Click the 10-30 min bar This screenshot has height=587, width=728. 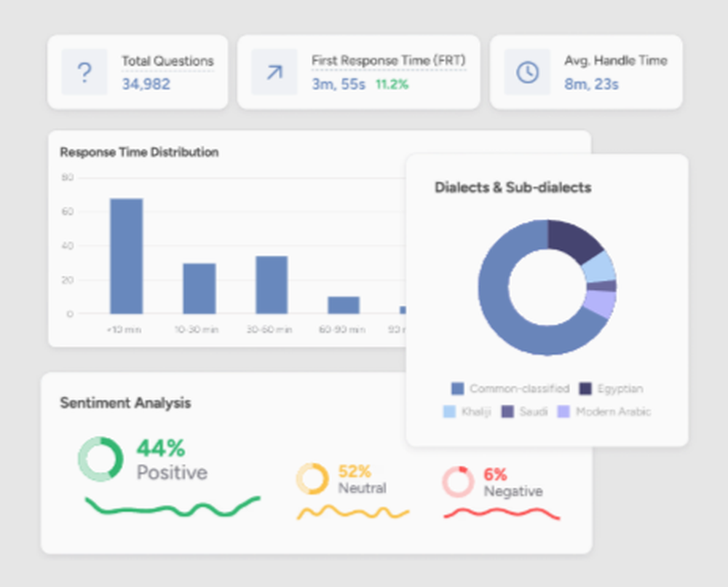[x=199, y=288]
